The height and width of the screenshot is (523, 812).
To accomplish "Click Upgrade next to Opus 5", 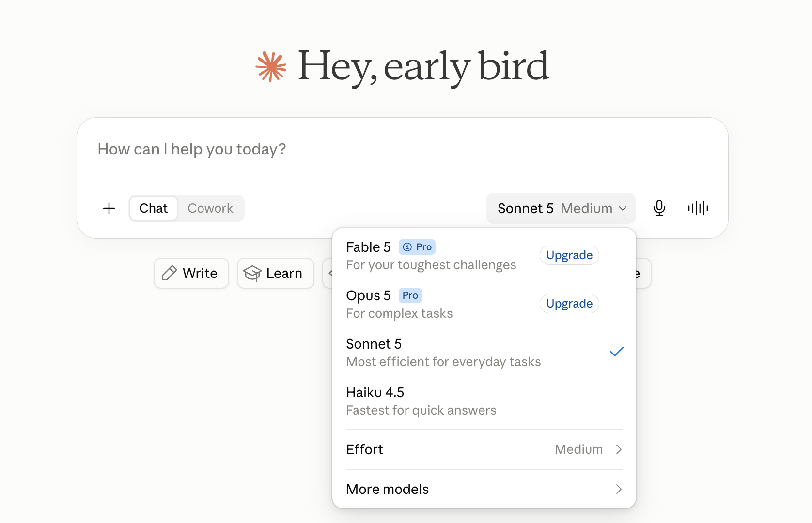I will point(569,304).
